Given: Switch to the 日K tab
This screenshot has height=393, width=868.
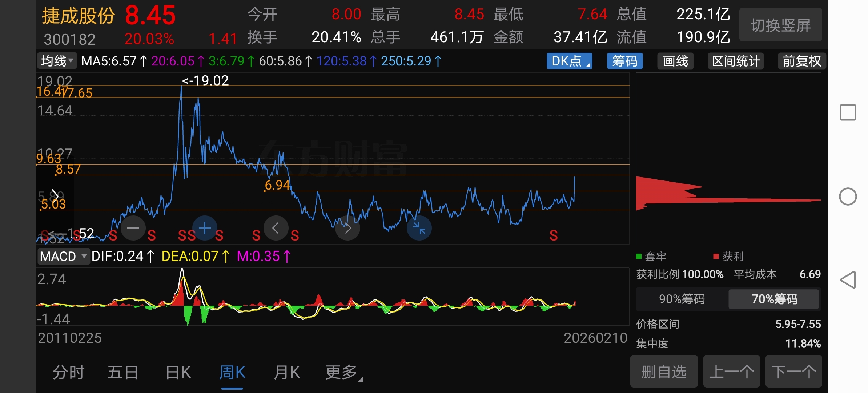Looking at the screenshot, I should point(178,372).
